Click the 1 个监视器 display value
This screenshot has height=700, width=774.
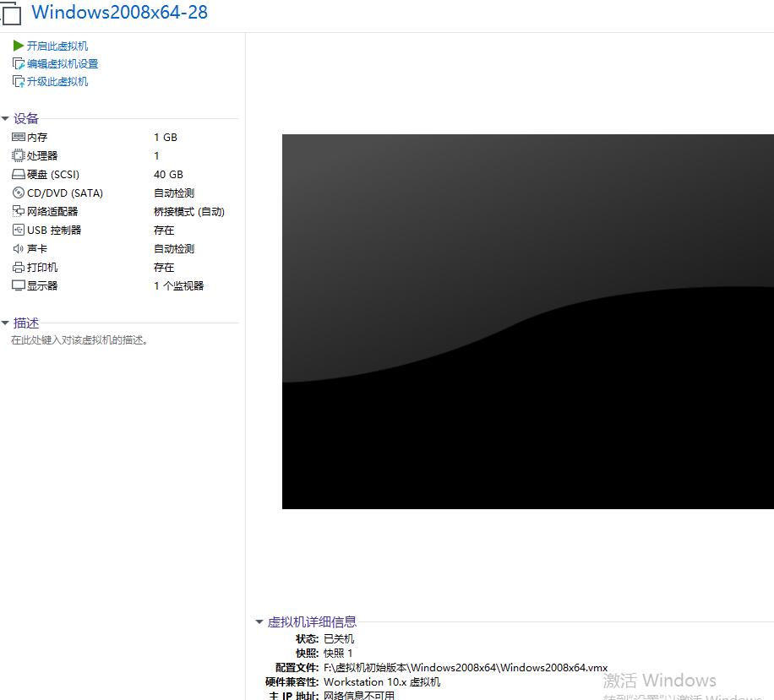178,285
